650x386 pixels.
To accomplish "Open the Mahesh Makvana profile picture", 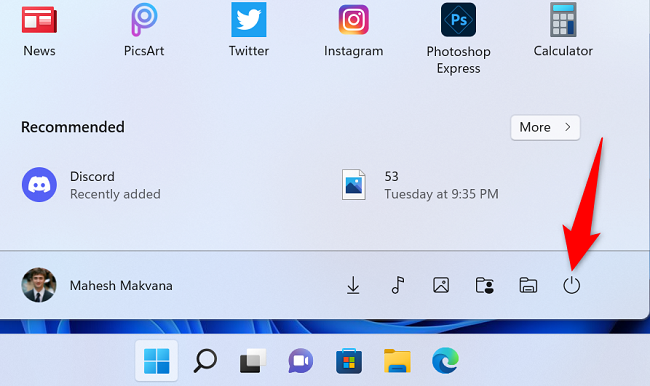I will pyautogui.click(x=39, y=285).
